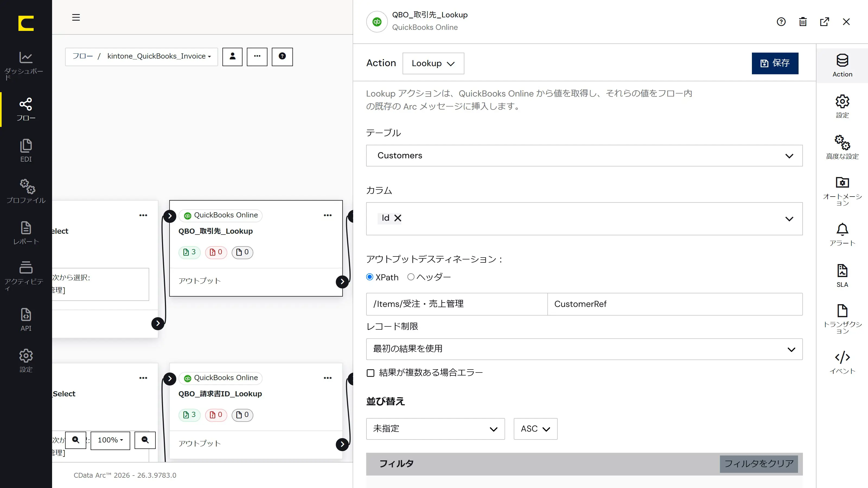This screenshot has height=488, width=868.
Task: Open the テーブル Customers dropdown
Action: [584, 156]
